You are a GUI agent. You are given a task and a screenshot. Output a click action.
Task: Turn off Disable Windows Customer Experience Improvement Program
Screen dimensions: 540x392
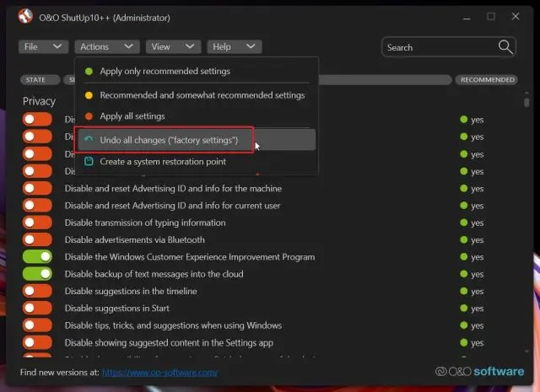tap(37, 257)
